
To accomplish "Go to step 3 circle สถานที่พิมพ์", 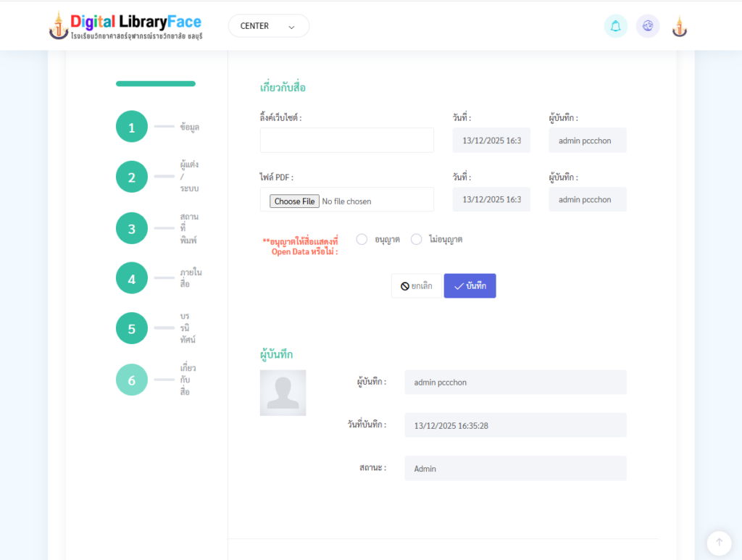I will click(x=132, y=228).
